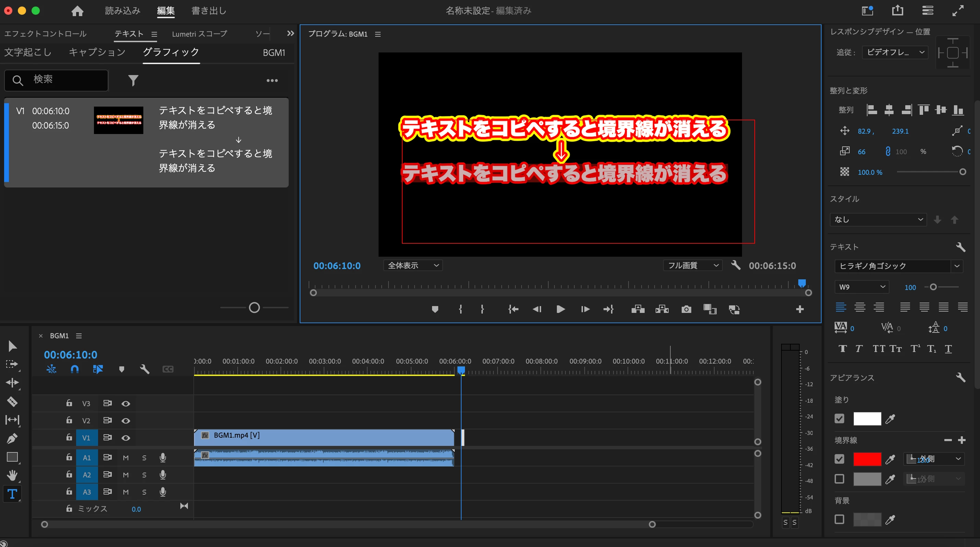Image resolution: width=980 pixels, height=547 pixels.
Task: Enable the background checkbox
Action: point(839,519)
